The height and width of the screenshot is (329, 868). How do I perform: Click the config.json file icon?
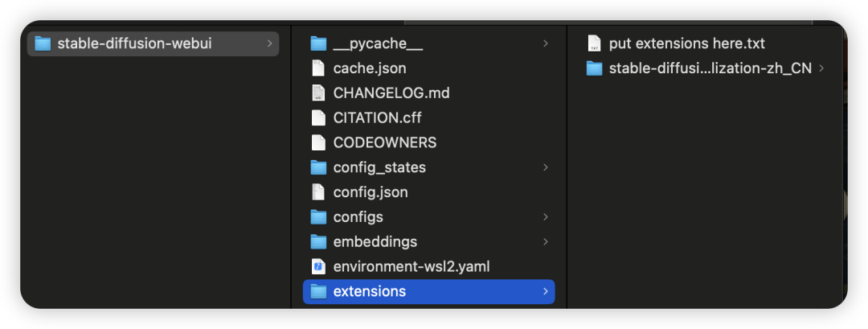pyautogui.click(x=318, y=192)
